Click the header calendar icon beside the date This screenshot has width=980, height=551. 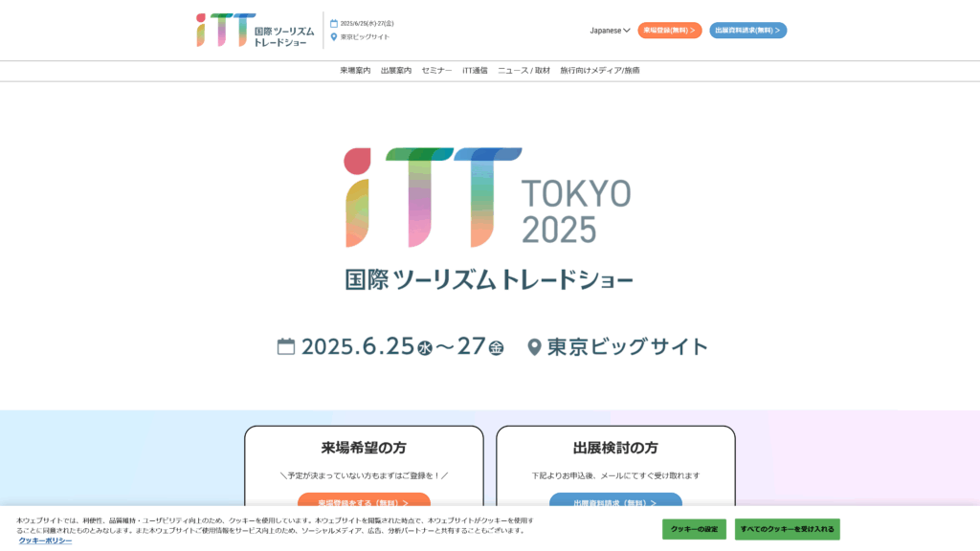[x=334, y=24]
